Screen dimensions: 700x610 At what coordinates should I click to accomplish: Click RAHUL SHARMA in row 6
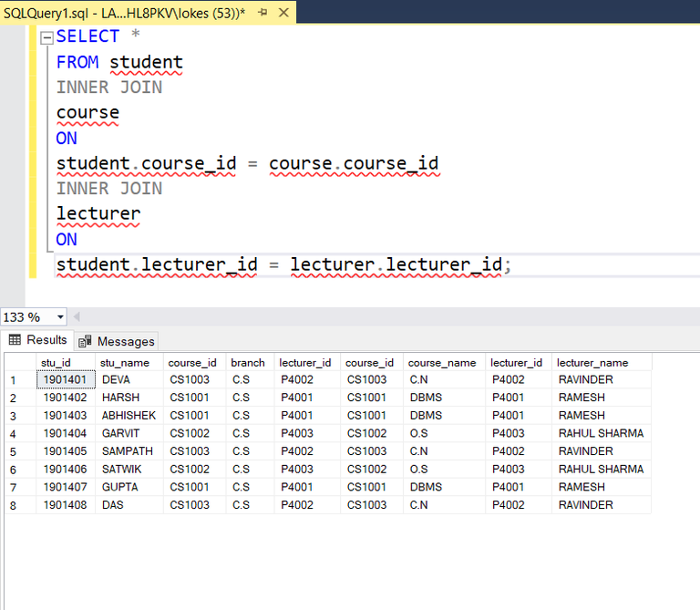(x=602, y=469)
